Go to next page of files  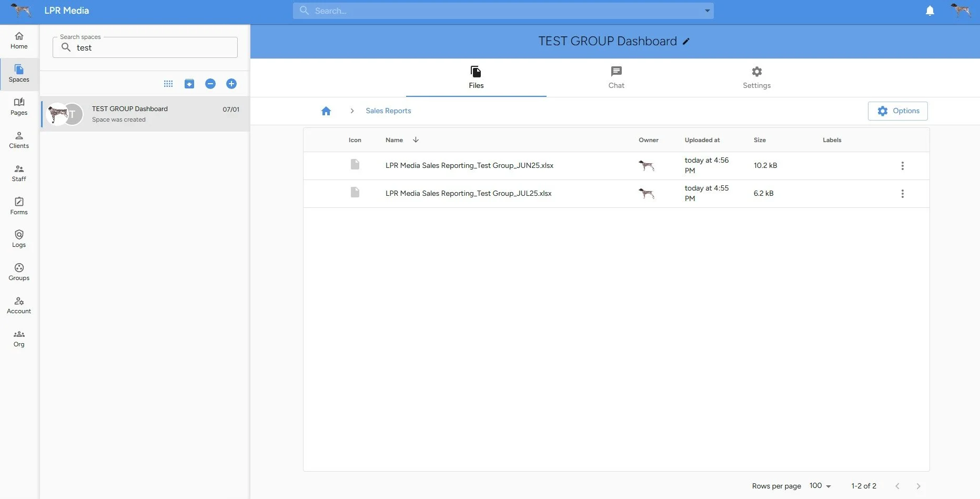click(x=918, y=486)
